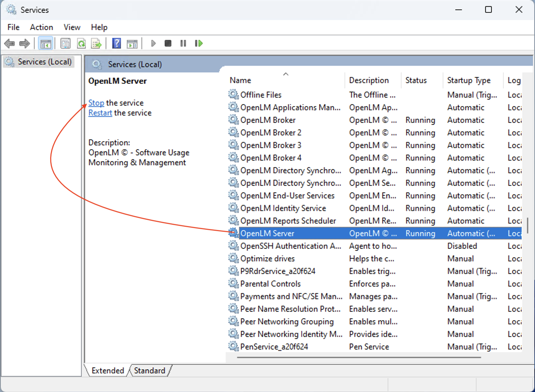Switch to the Standard tab
The image size is (535, 392).
tap(149, 370)
